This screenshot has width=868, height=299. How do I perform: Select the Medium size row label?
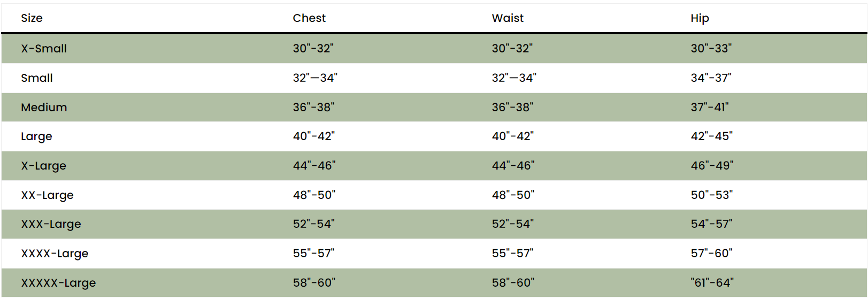(44, 108)
